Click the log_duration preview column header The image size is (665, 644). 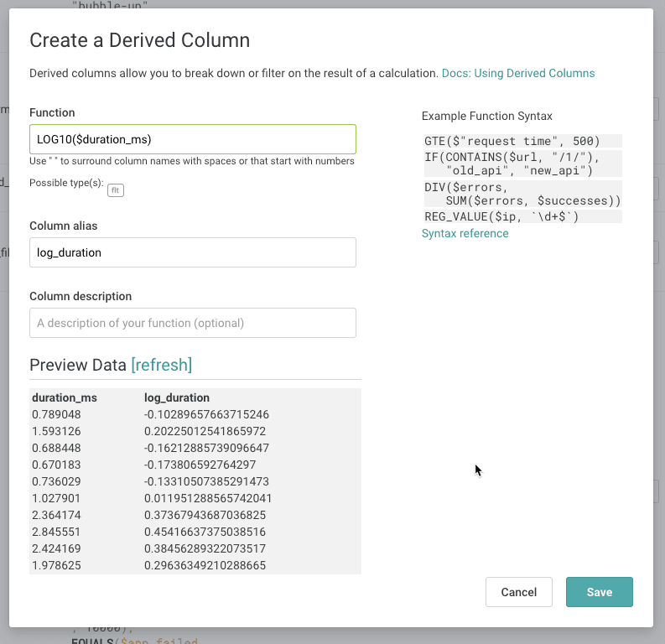177,397
